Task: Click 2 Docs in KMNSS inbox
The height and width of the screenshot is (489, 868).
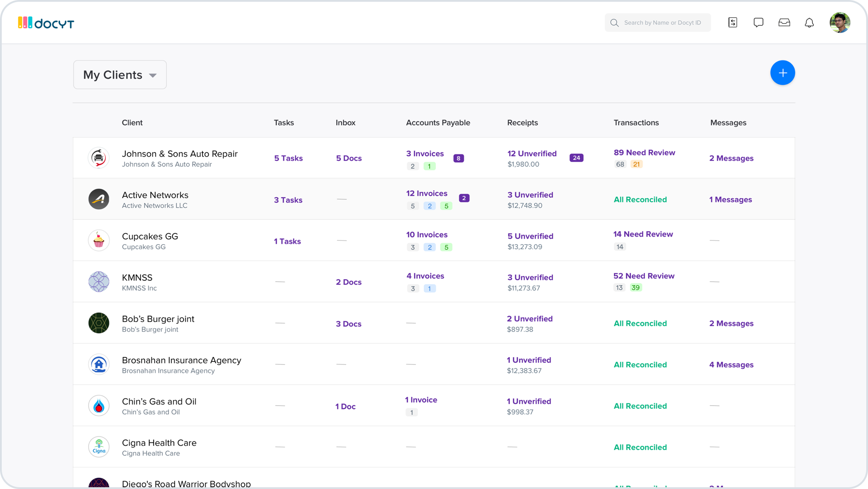Action: click(x=348, y=282)
